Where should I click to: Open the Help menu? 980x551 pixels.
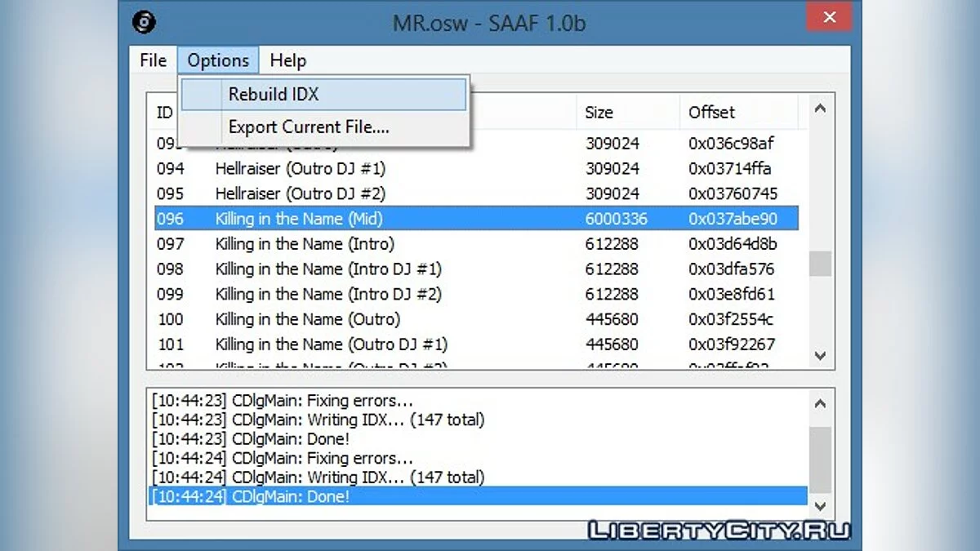pyautogui.click(x=287, y=60)
